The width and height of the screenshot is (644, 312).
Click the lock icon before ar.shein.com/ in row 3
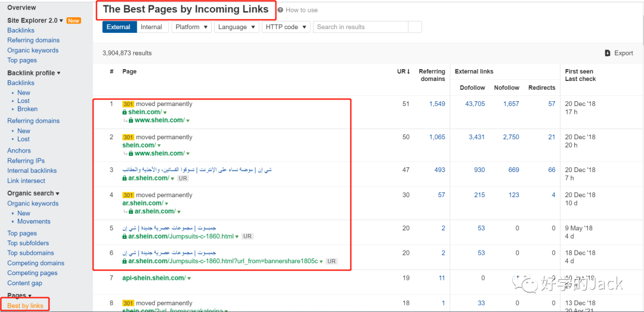(125, 178)
